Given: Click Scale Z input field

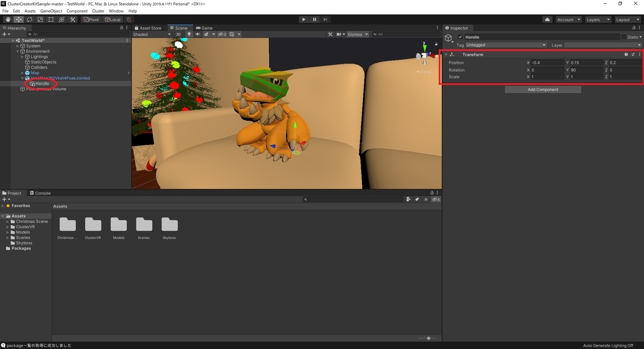Looking at the screenshot, I should coord(625,77).
